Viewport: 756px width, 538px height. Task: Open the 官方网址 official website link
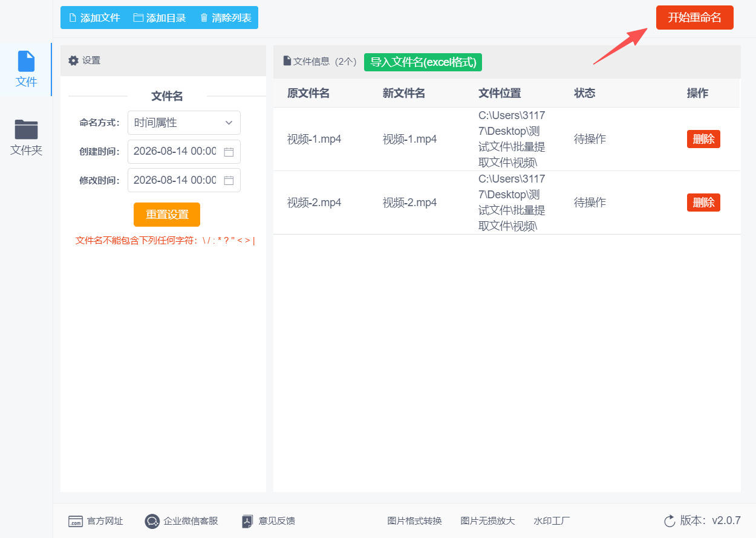pos(105,521)
